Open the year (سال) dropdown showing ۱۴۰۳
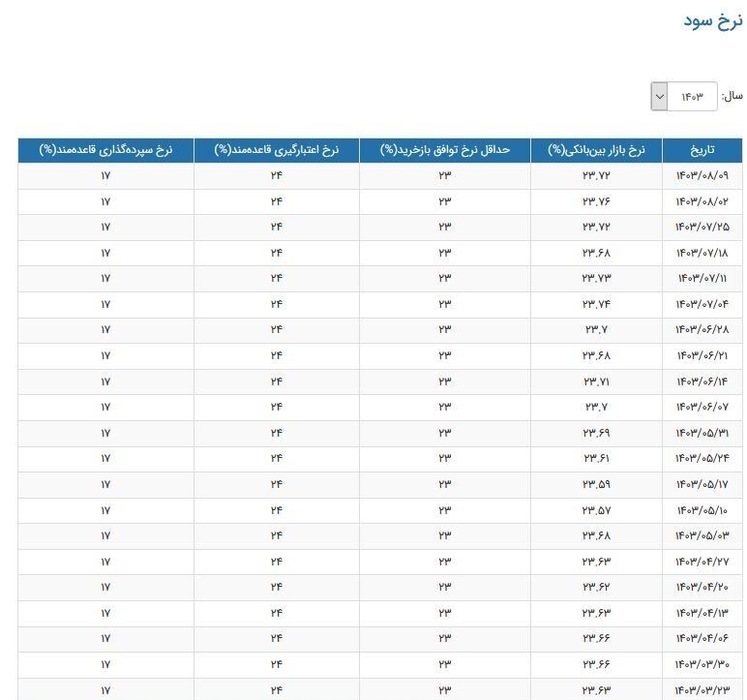 pos(684,96)
